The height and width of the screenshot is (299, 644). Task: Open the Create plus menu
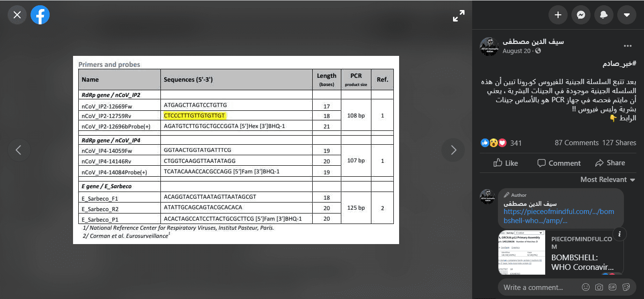point(558,15)
